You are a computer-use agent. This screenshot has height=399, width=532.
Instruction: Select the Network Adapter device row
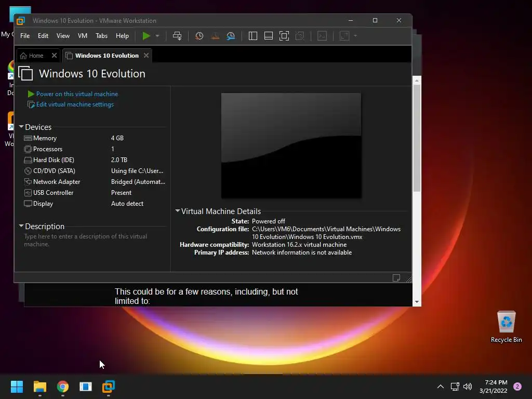95,182
